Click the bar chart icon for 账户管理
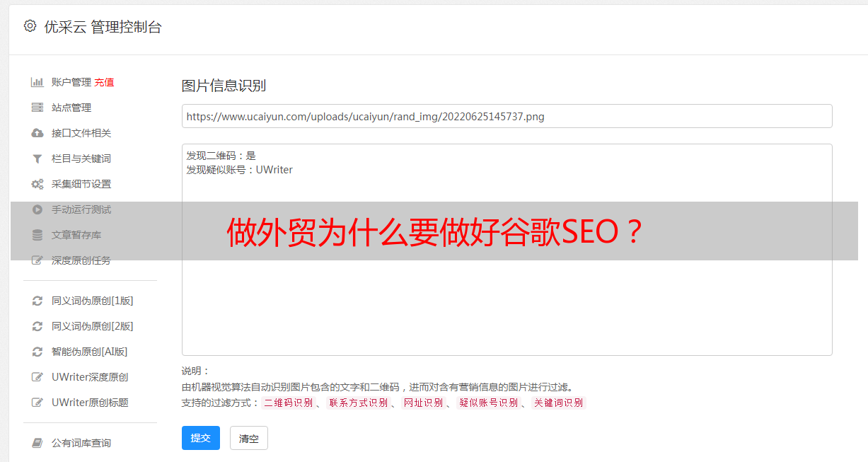Screen dimensions: 868x462 [37, 82]
